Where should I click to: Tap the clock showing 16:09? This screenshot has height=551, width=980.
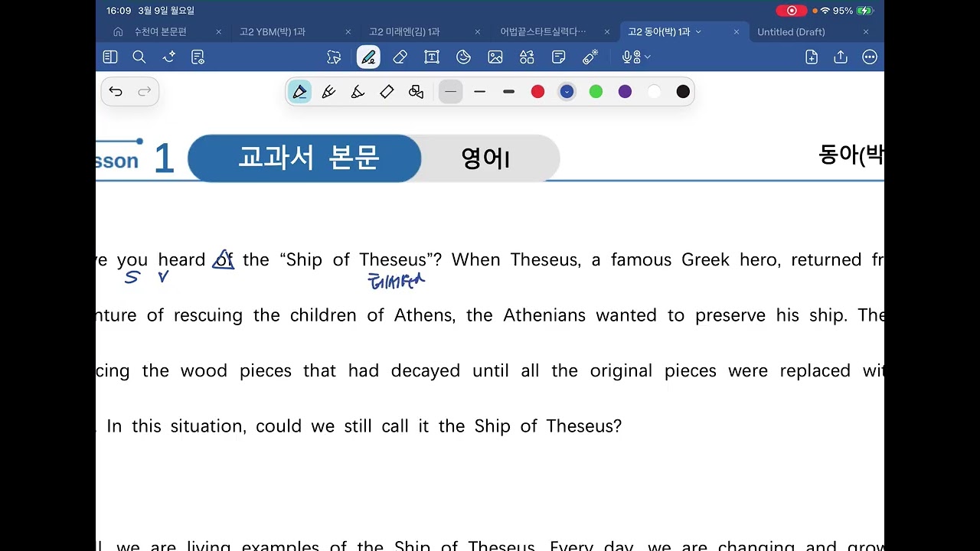[119, 11]
